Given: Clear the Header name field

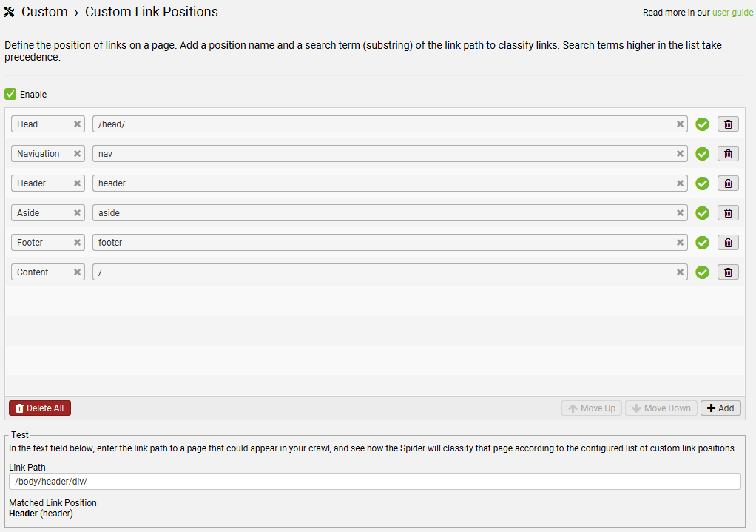Looking at the screenshot, I should tap(77, 183).
